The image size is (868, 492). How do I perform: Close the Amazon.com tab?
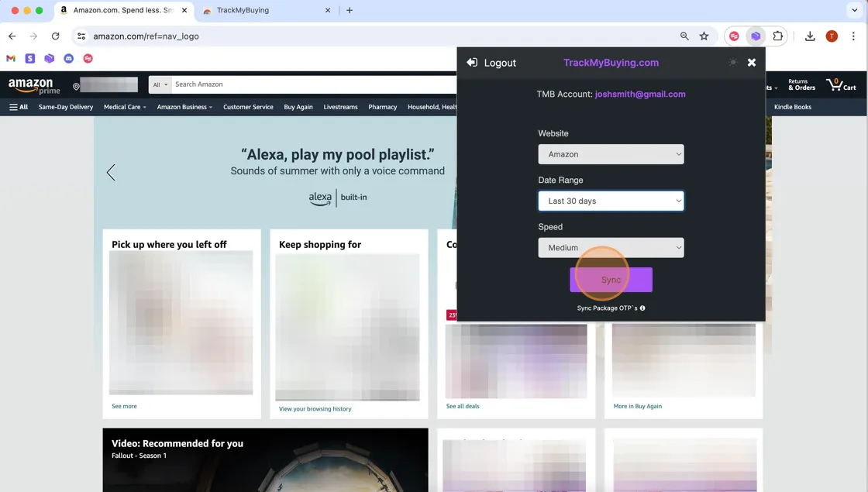pyautogui.click(x=184, y=10)
